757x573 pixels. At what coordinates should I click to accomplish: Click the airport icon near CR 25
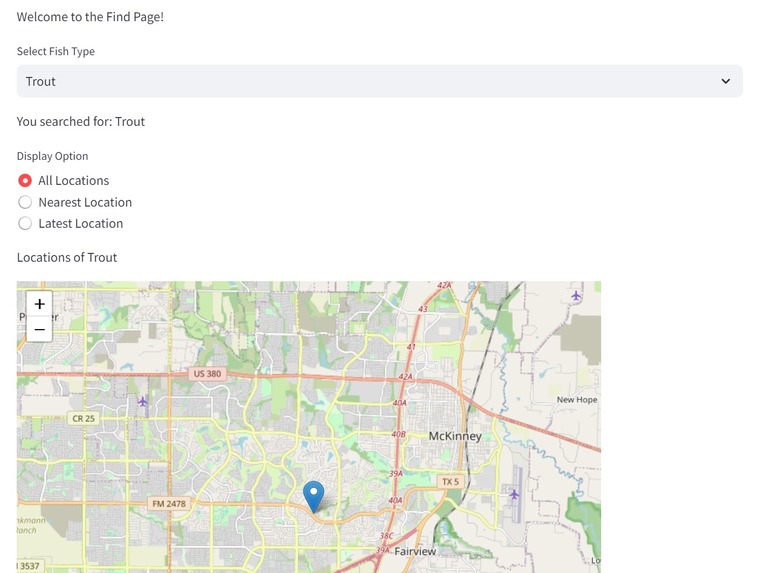(x=142, y=401)
